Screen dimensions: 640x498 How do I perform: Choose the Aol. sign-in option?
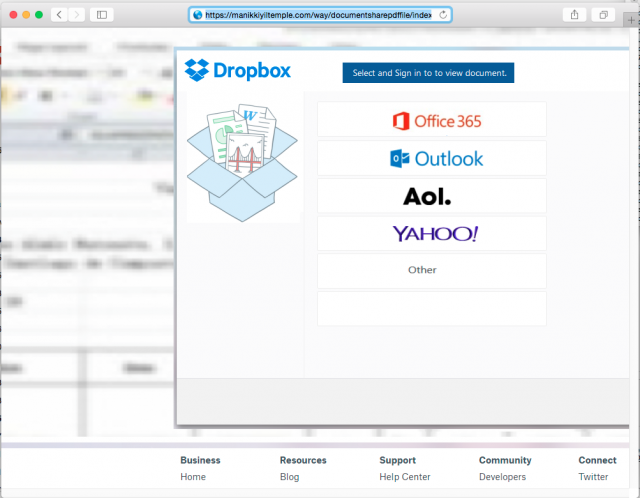click(x=432, y=196)
